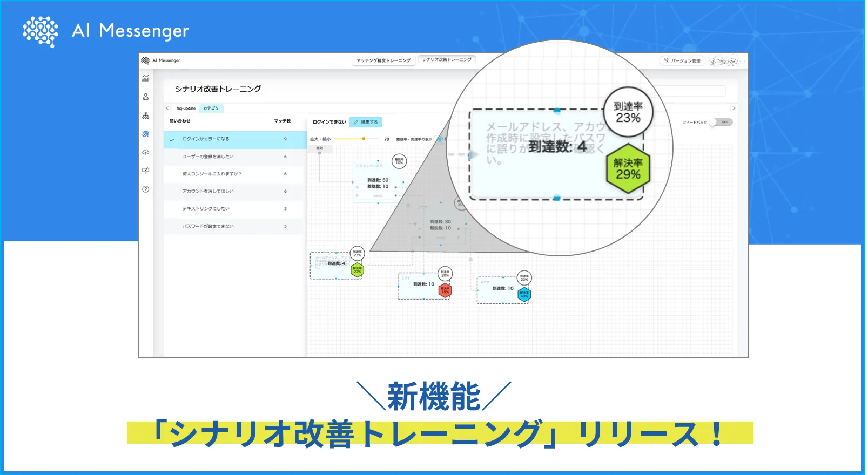
Task: Toggle 離脱率・到達率の表示 switch
Action: 440,139
